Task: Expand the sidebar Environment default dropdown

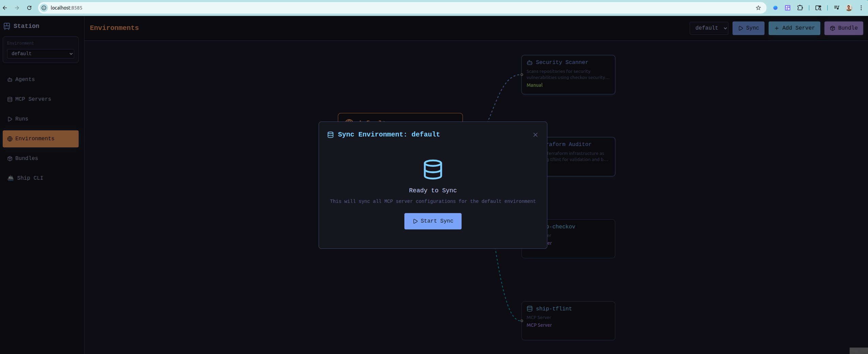Action: coord(41,53)
